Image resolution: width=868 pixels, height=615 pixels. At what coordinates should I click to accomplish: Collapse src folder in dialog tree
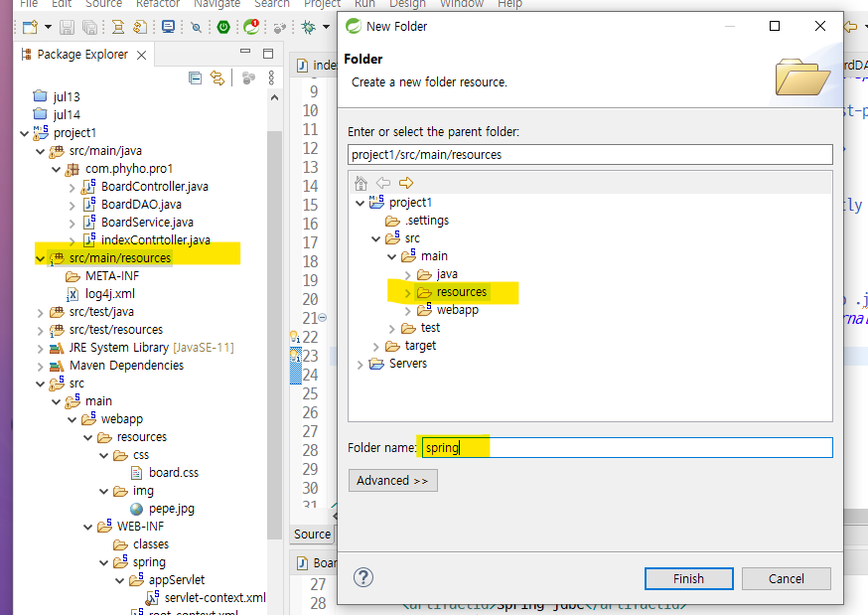(375, 239)
